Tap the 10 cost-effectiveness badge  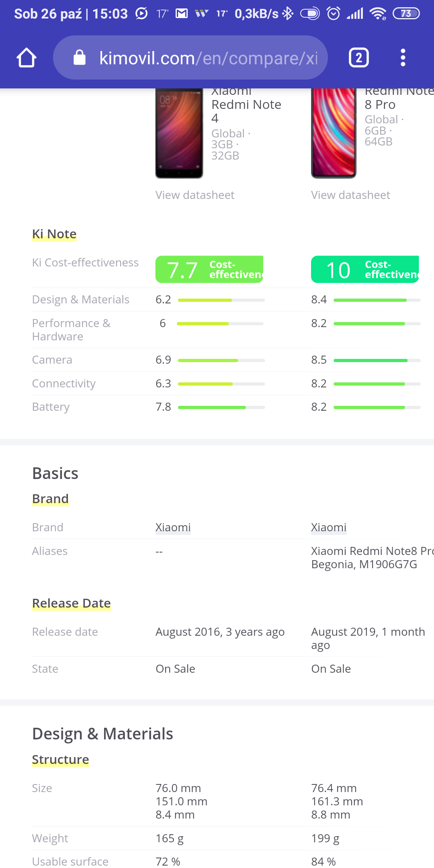point(365,270)
